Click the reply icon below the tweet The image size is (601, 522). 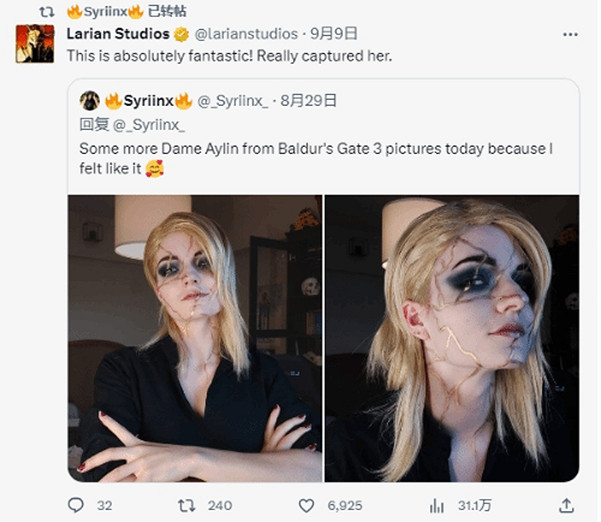[x=77, y=505]
